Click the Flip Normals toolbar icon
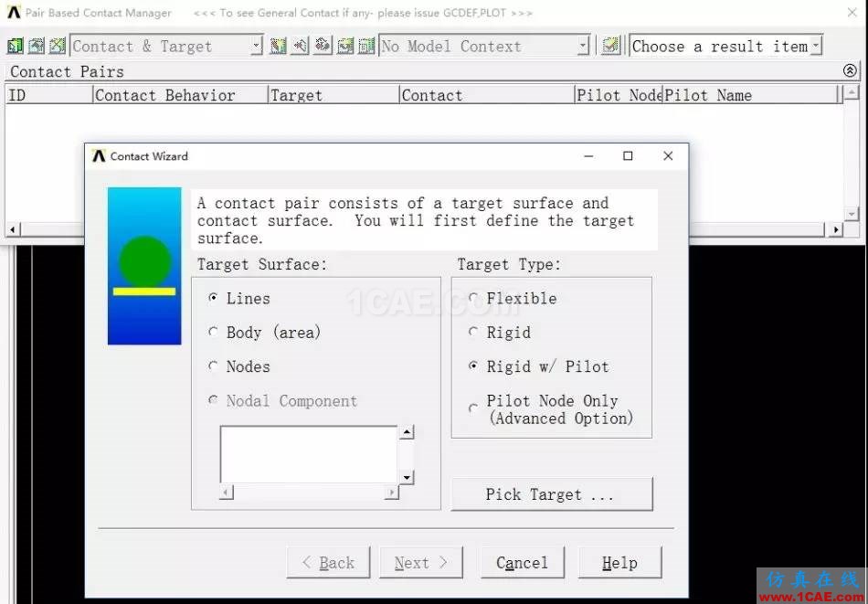868x604 pixels. (x=323, y=46)
